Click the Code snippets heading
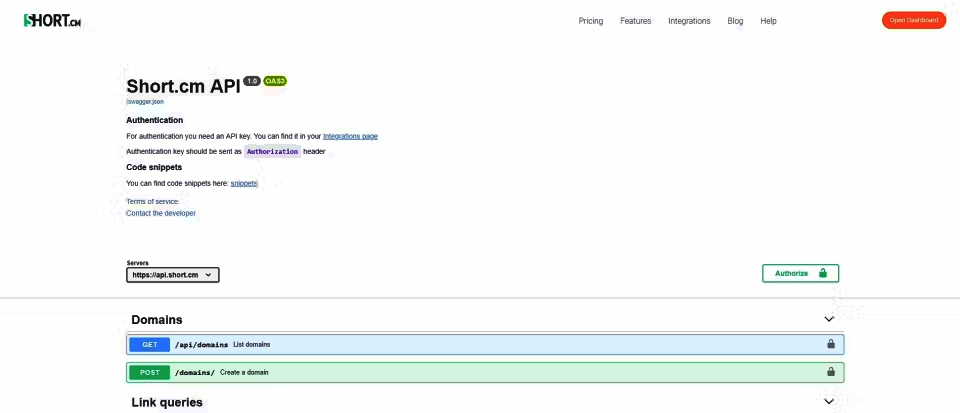This screenshot has width=960, height=413. pyautogui.click(x=154, y=167)
